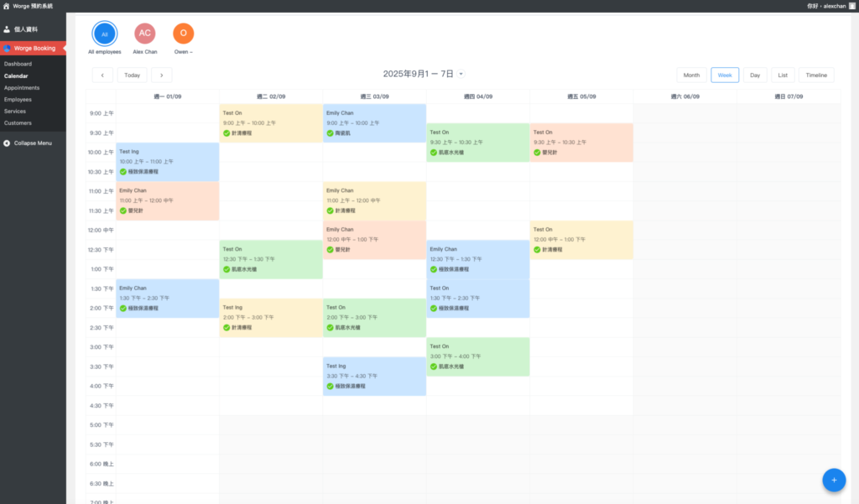Image resolution: width=859 pixels, height=504 pixels.
Task: Click the Collapse Menu arrow icon
Action: 7,143
